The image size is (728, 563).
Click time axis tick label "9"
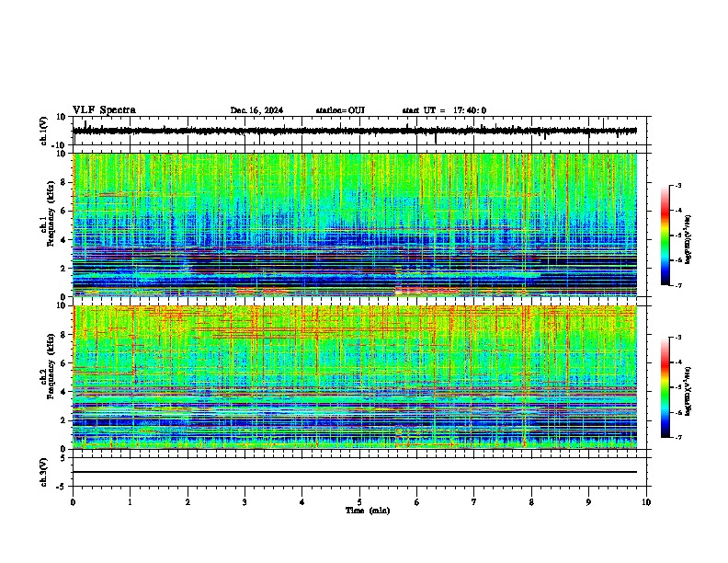point(588,502)
